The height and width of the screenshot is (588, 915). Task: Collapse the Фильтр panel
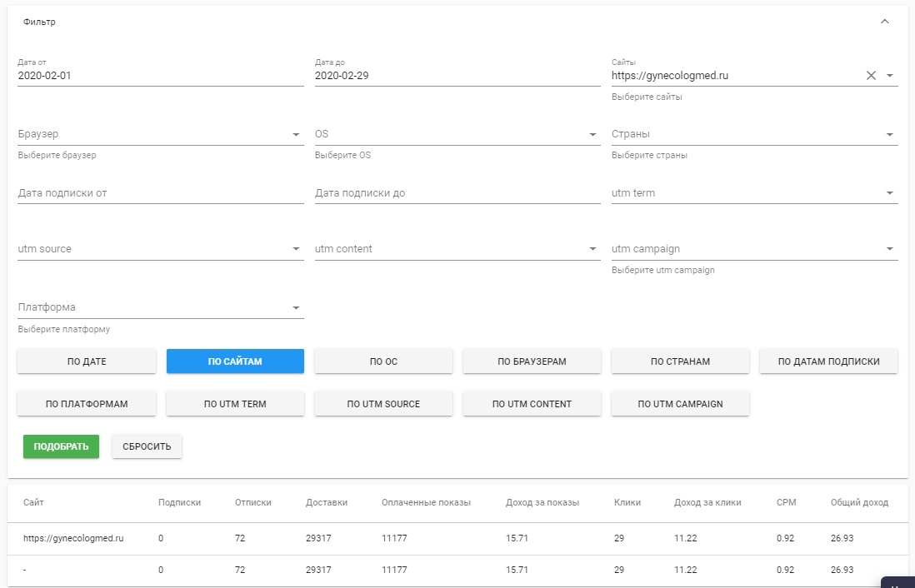coord(885,22)
